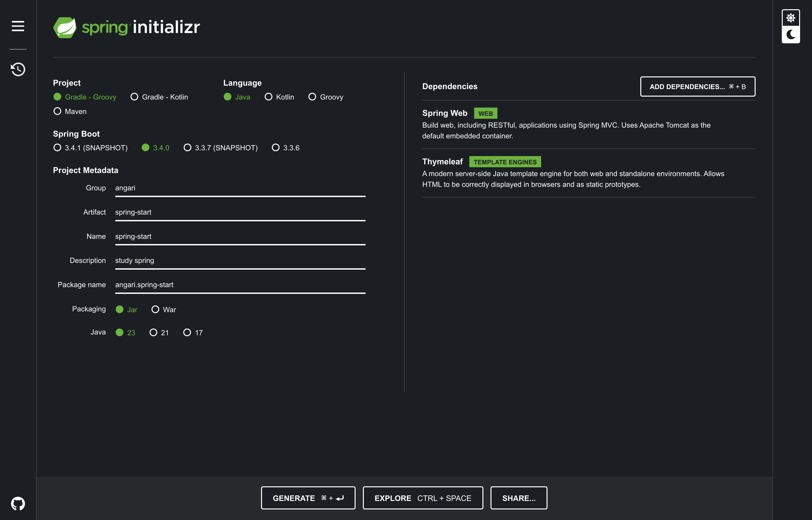Click the Language heading
This screenshot has width=812, height=520.
click(x=243, y=83)
